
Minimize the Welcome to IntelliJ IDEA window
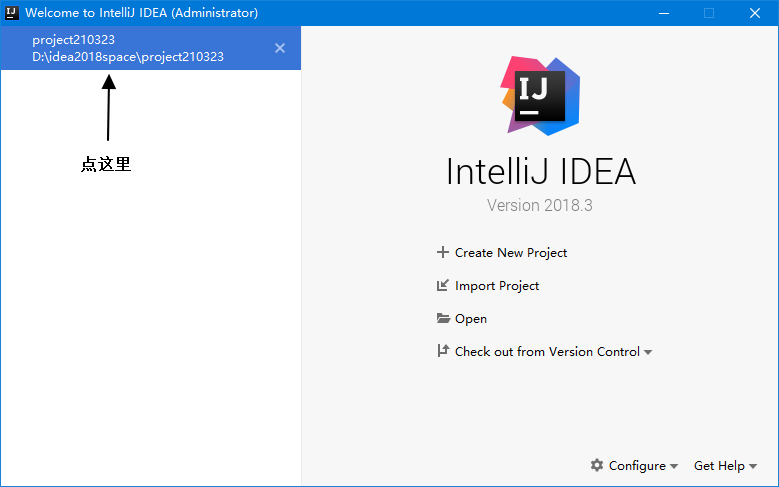[662, 13]
